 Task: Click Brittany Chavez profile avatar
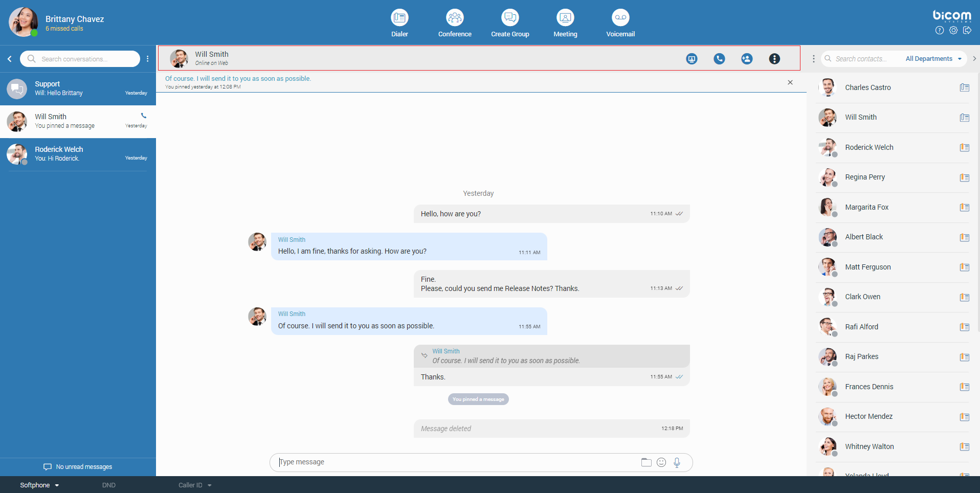point(24,22)
